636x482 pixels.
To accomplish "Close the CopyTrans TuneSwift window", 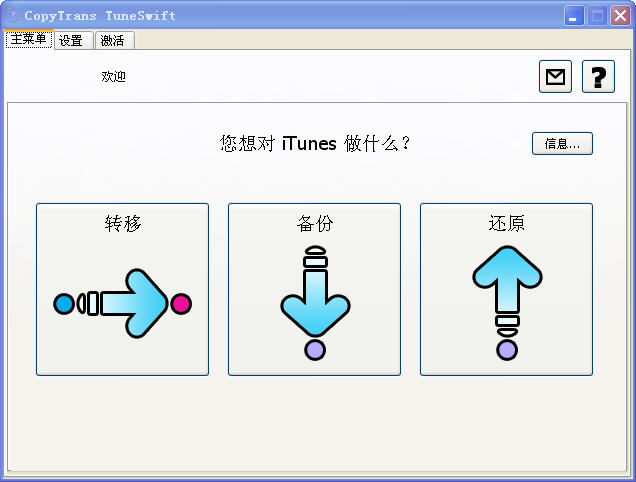I will 621,16.
